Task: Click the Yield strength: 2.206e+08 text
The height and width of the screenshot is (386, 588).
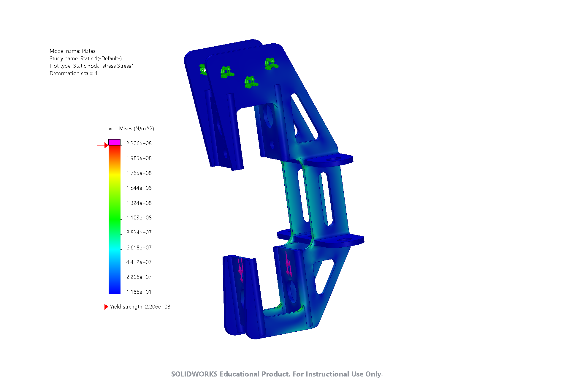Action: click(140, 307)
